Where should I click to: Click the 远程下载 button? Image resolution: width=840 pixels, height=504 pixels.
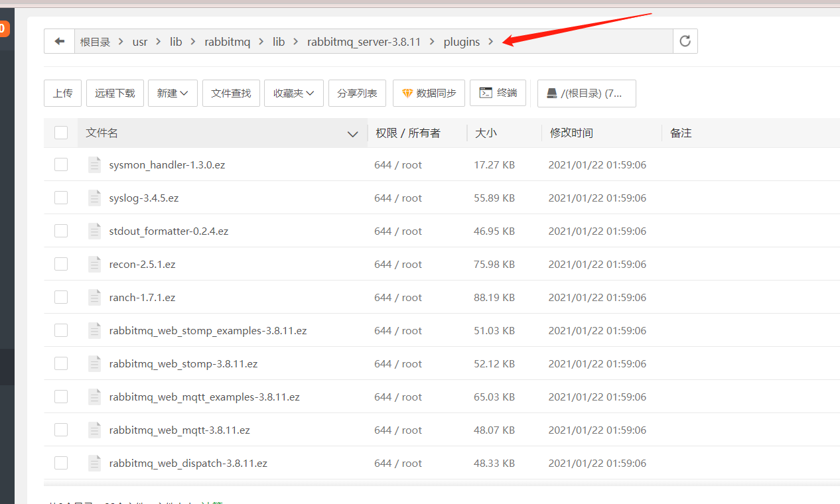[x=115, y=94]
